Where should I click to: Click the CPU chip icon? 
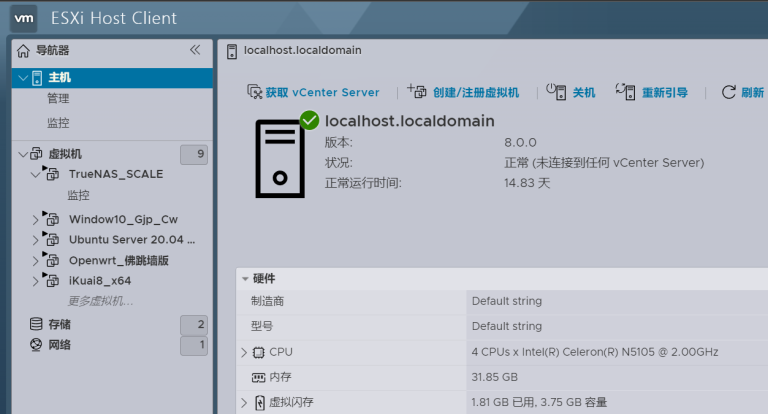(258, 352)
